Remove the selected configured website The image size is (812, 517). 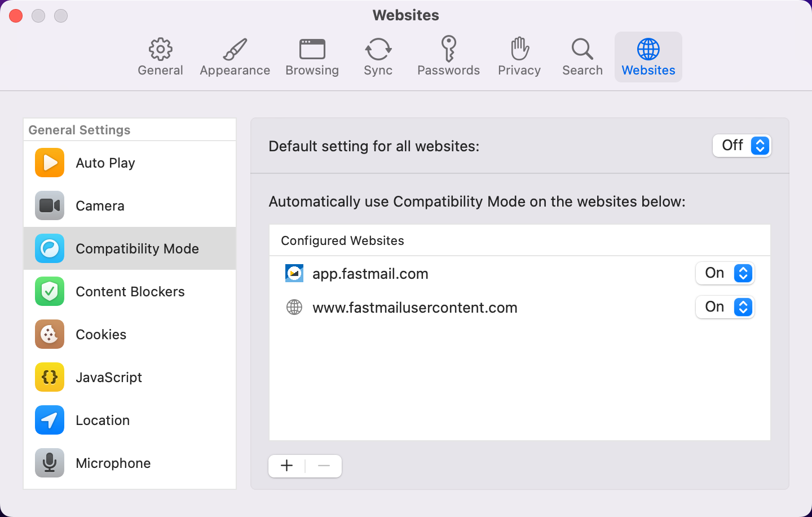pos(324,466)
